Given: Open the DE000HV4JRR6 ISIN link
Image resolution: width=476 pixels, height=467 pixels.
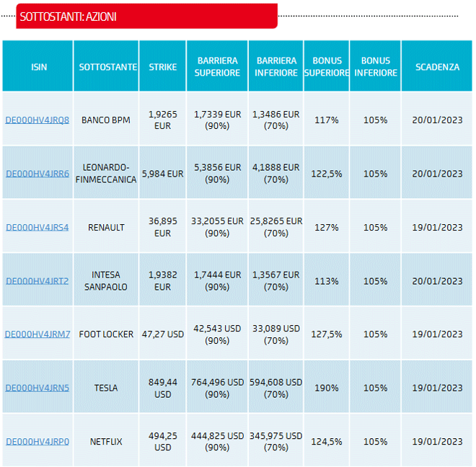Looking at the screenshot, I should [x=38, y=174].
